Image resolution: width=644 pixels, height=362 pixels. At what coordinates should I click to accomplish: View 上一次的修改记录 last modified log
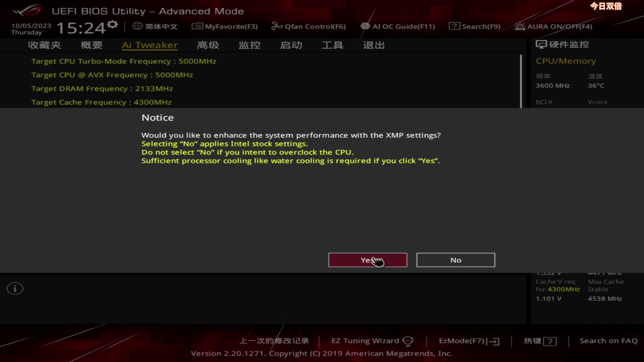click(x=274, y=341)
